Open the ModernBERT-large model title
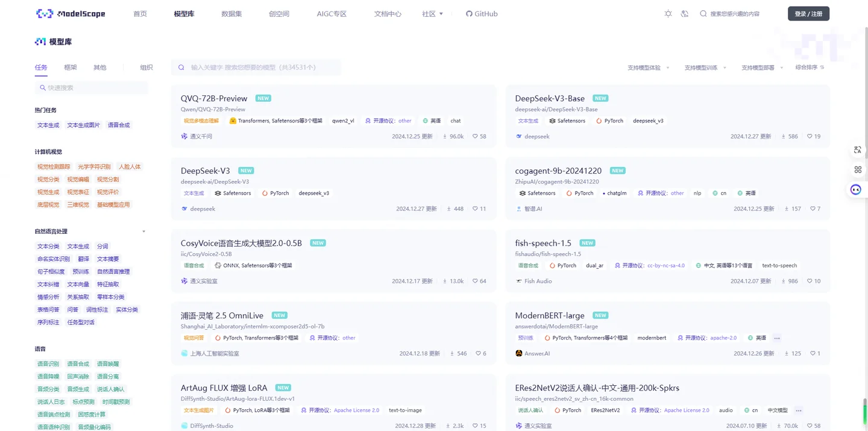 click(550, 315)
